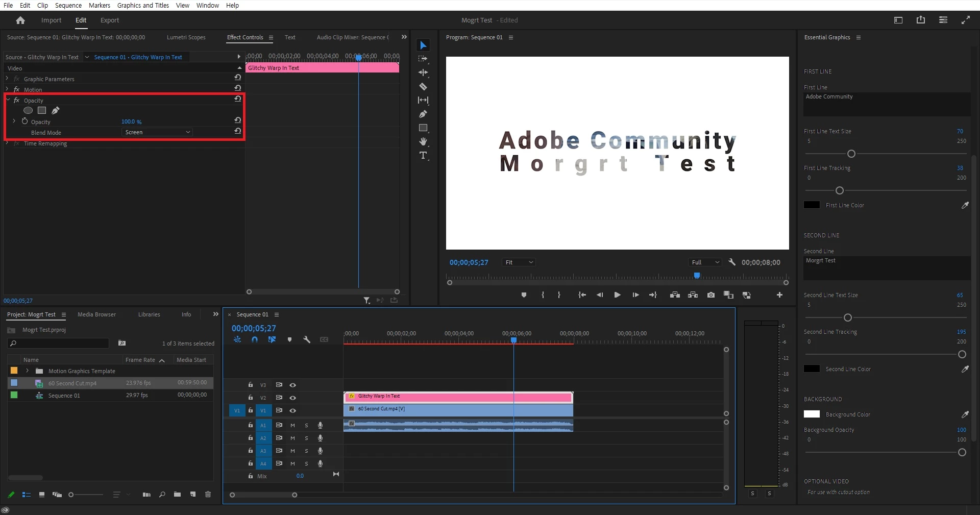Click First Line Text Size slider handle

(851, 154)
